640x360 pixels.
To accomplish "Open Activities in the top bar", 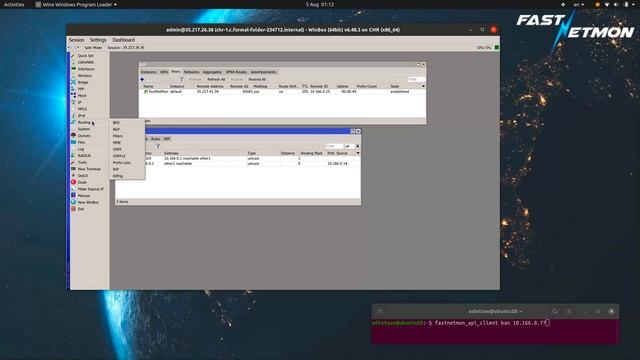I will pyautogui.click(x=14, y=4).
